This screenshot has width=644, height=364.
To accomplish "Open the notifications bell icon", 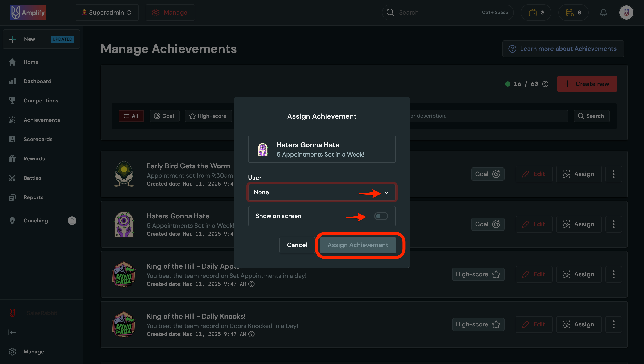I will pyautogui.click(x=604, y=12).
